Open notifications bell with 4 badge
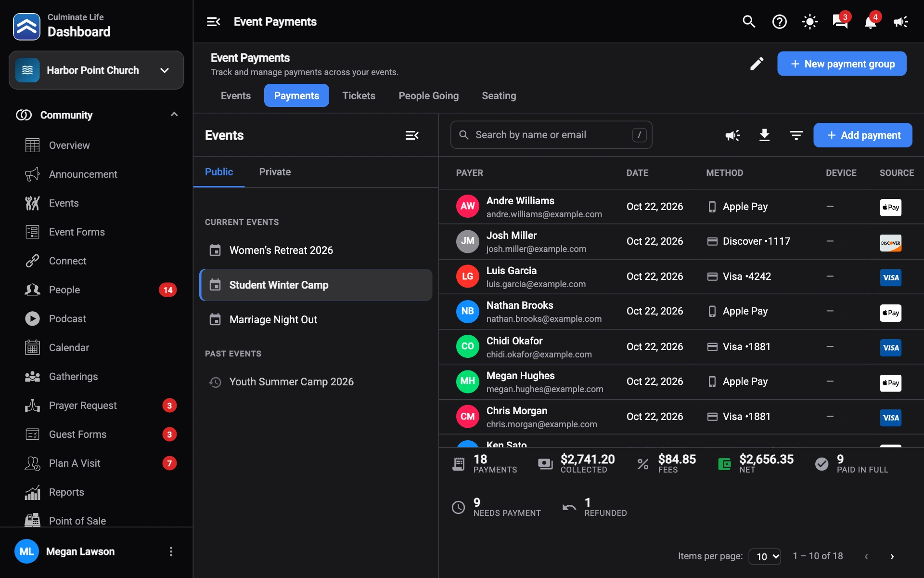The height and width of the screenshot is (578, 924). point(871,22)
